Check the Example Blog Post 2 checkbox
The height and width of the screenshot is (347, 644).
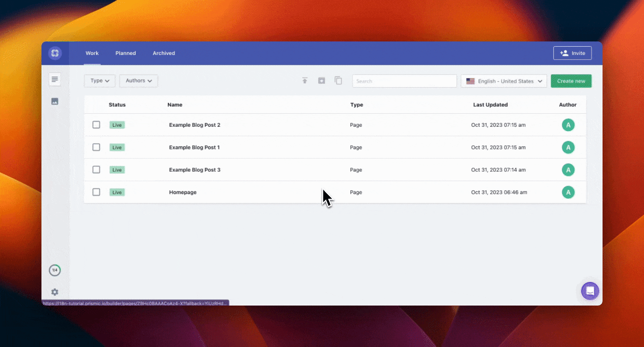(x=96, y=124)
